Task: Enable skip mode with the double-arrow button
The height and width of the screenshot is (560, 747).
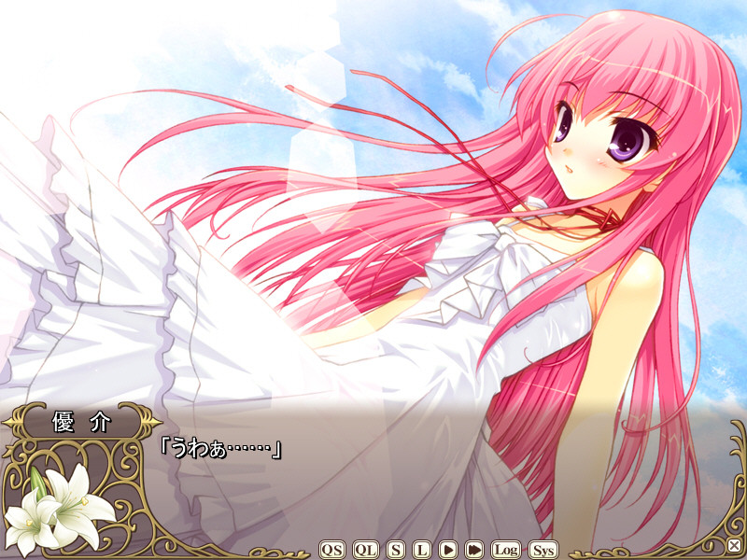Action: (474, 550)
